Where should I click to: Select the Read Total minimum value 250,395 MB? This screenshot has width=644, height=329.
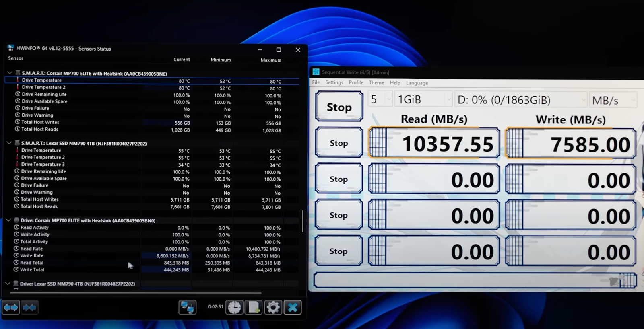coord(217,263)
